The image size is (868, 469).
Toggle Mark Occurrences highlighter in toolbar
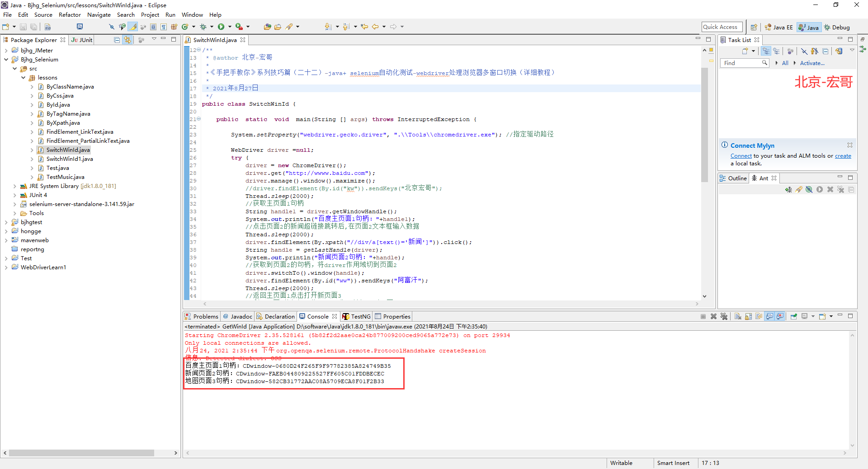tap(133, 27)
